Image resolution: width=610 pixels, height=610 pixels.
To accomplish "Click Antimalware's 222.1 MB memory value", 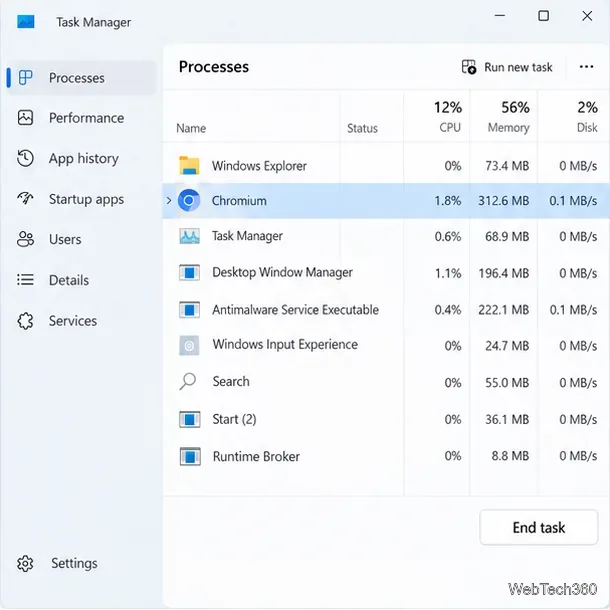I will point(504,310).
